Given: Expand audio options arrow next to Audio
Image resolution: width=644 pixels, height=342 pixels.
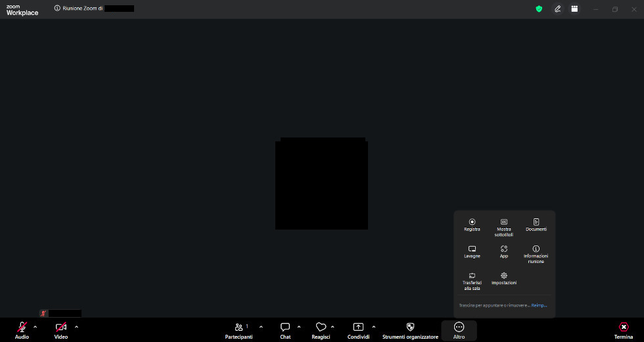Looking at the screenshot, I should (35, 328).
